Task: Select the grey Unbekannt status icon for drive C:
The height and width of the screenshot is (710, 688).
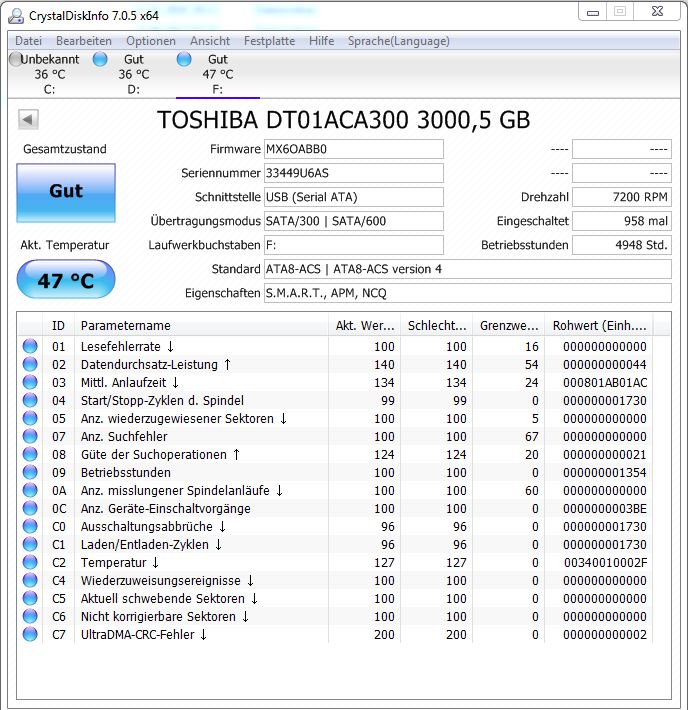Action: [15, 59]
